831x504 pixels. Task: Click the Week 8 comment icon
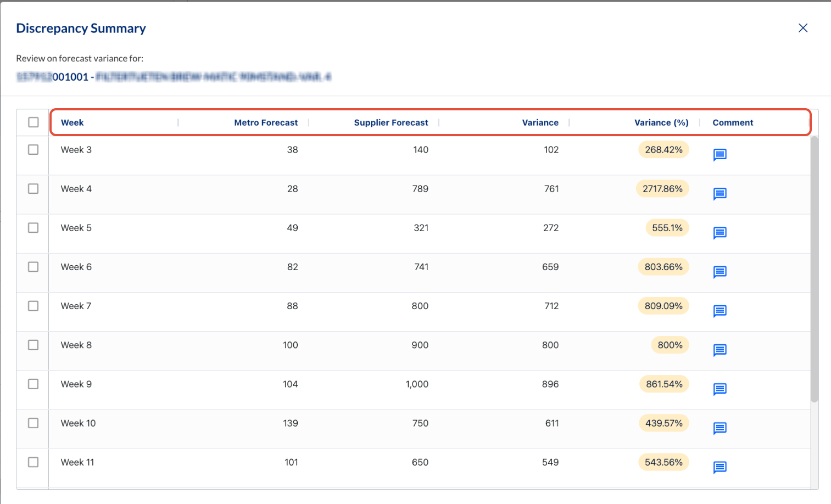coord(720,350)
